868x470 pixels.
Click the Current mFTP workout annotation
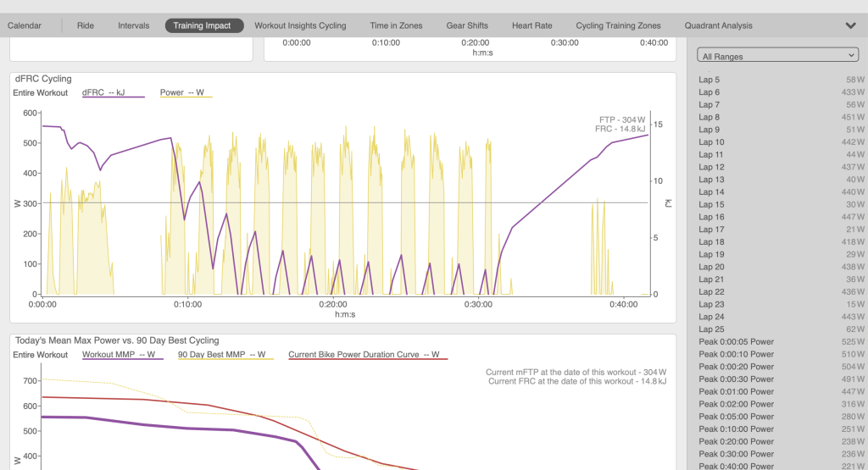pyautogui.click(x=576, y=372)
